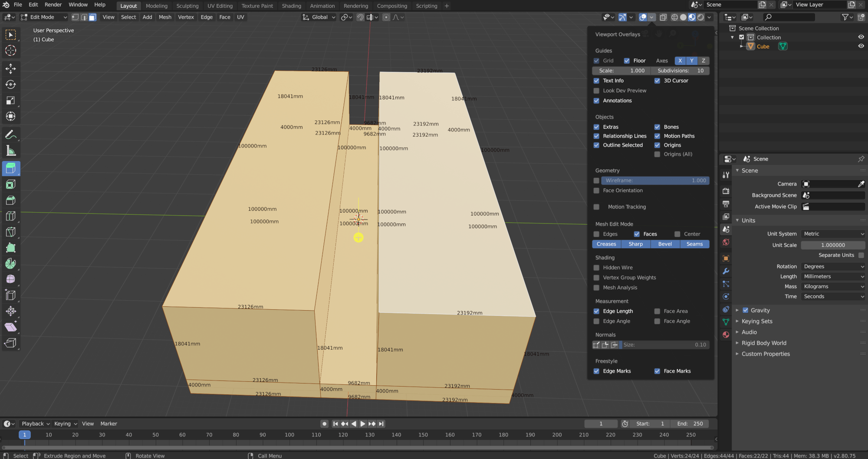The image size is (868, 459).
Task: Open the Mesh menu
Action: tap(165, 17)
